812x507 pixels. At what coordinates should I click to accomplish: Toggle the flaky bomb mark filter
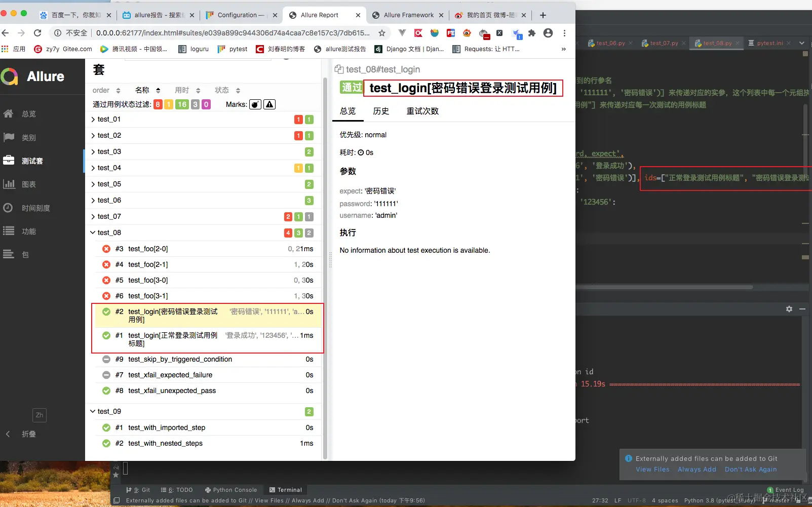click(x=255, y=104)
